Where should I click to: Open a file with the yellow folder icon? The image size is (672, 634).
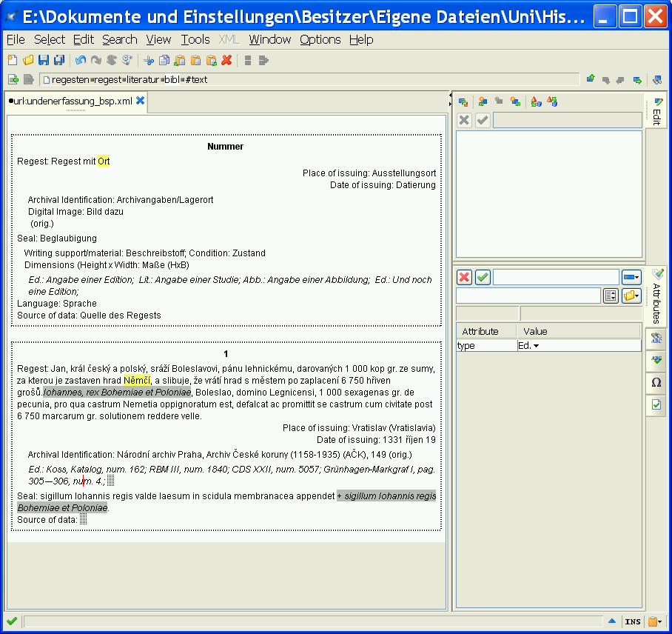(x=28, y=61)
